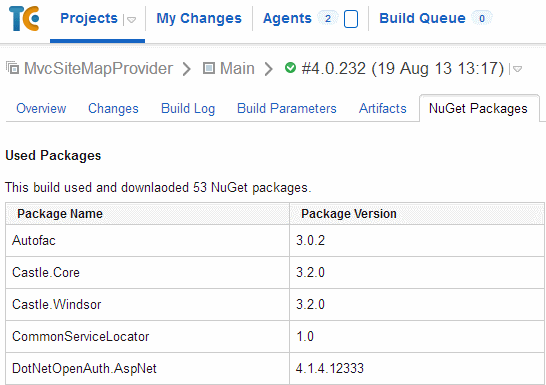Expand the build #4.0.232 dropdown arrow
Screen dimensions: 546x385
click(x=517, y=69)
